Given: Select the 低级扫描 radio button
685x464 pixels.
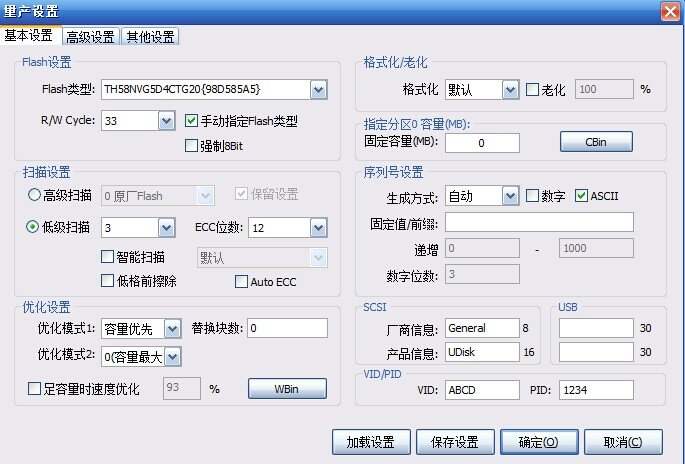Looking at the screenshot, I should coord(34,227).
